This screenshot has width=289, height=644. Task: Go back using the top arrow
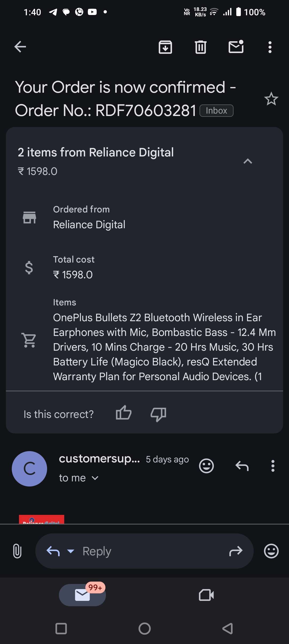pos(20,47)
